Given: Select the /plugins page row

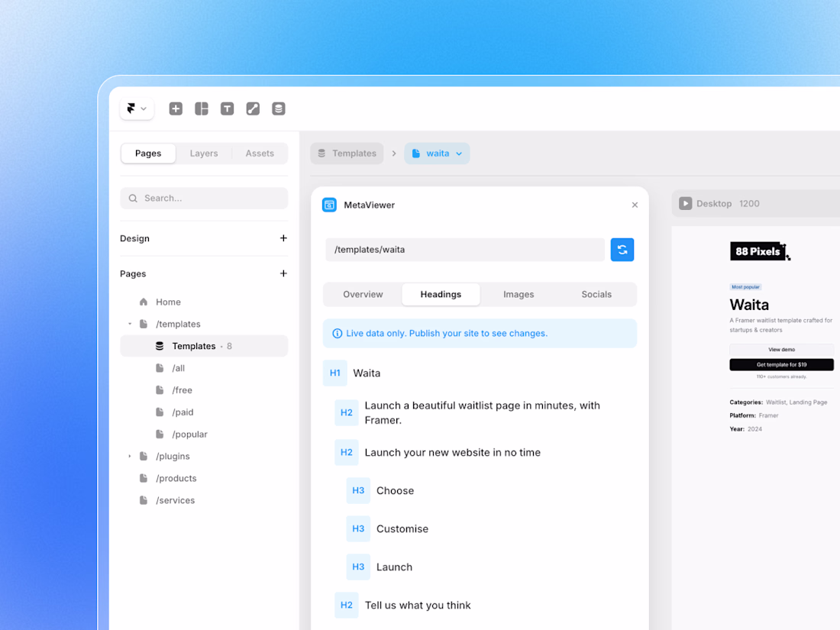Looking at the screenshot, I should point(204,457).
